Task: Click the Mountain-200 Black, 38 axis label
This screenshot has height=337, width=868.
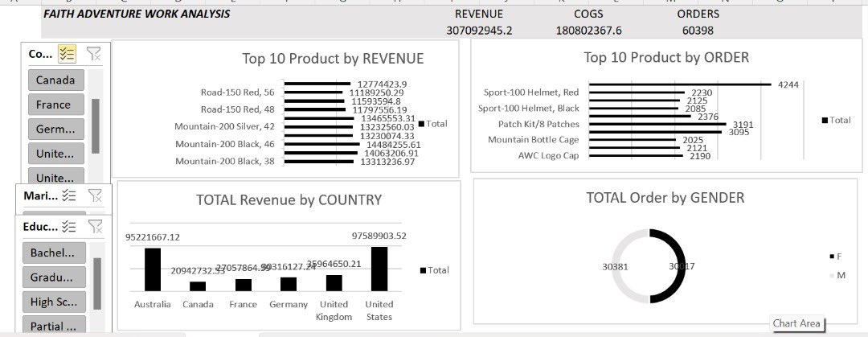Action: pos(225,162)
